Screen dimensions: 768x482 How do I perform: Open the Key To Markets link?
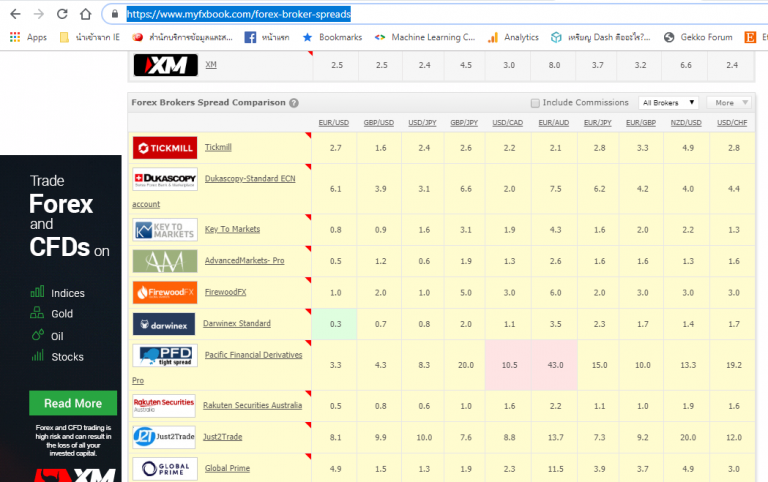tap(232, 229)
